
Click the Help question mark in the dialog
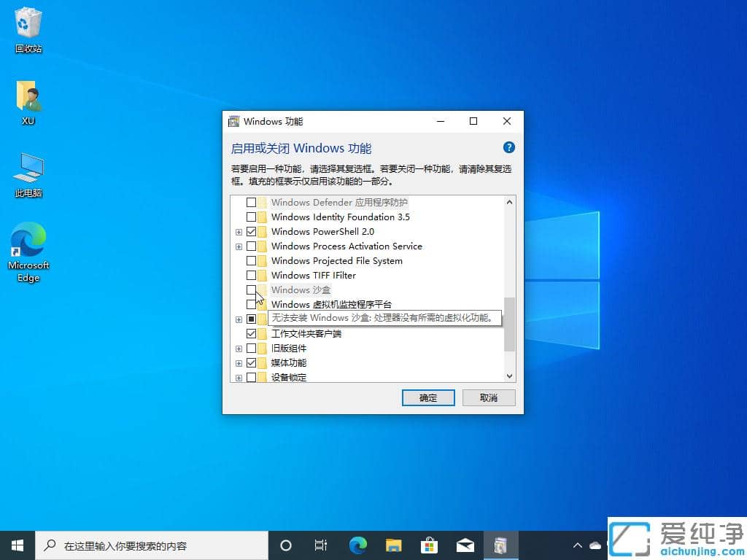tap(508, 147)
